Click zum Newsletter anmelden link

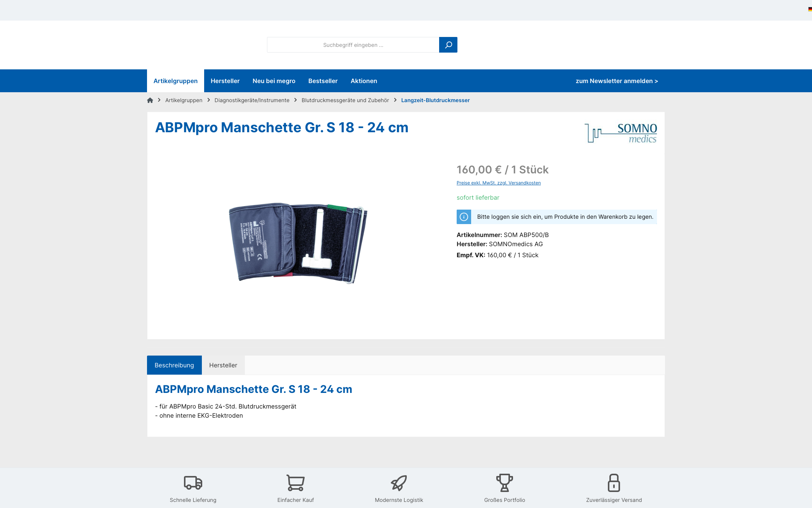[617, 81]
